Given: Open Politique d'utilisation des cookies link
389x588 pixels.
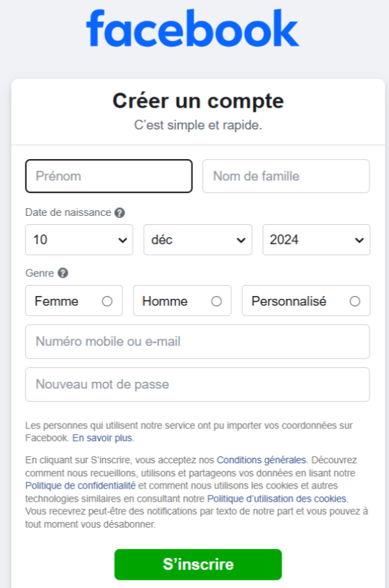Looking at the screenshot, I should 276,499.
